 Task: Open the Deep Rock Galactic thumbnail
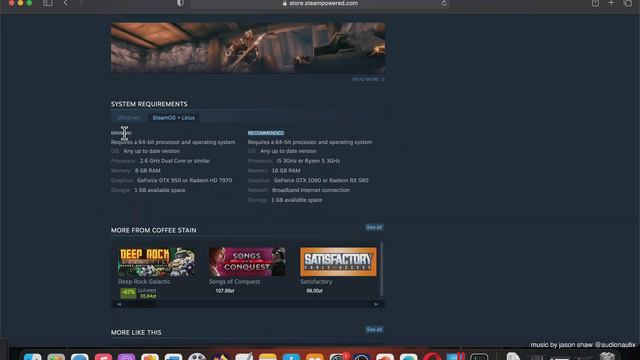click(x=156, y=262)
